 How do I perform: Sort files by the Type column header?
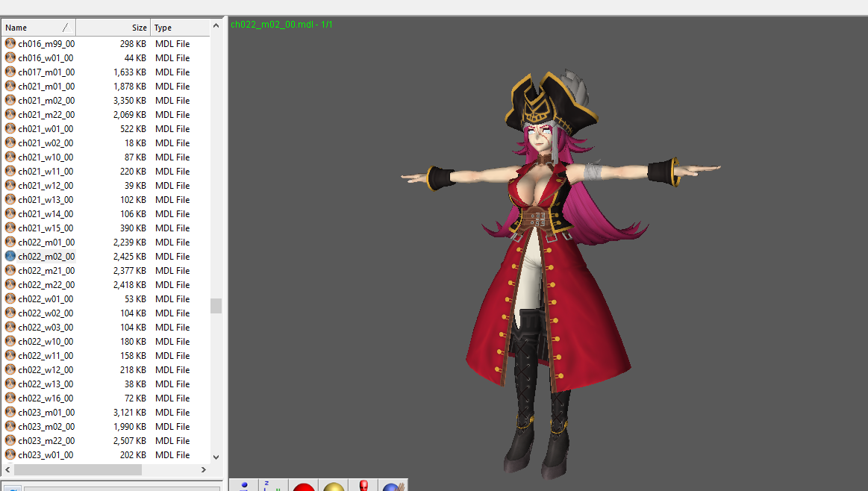click(x=180, y=28)
